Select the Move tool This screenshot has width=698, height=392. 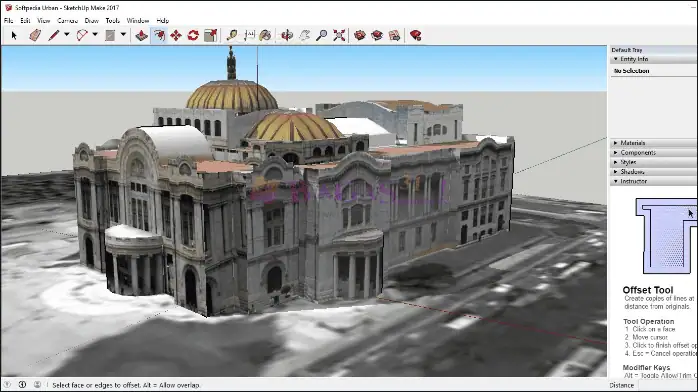point(176,35)
